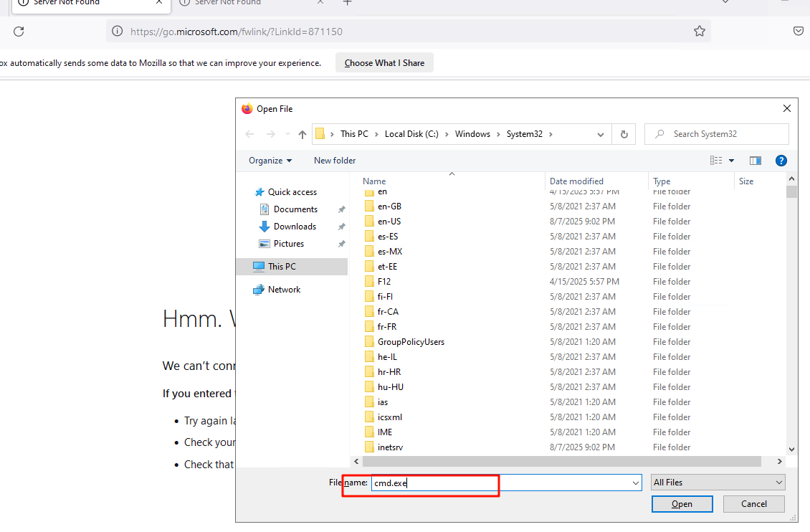This screenshot has width=810, height=532.
Task: Select Downloads in Quick access
Action: point(294,227)
